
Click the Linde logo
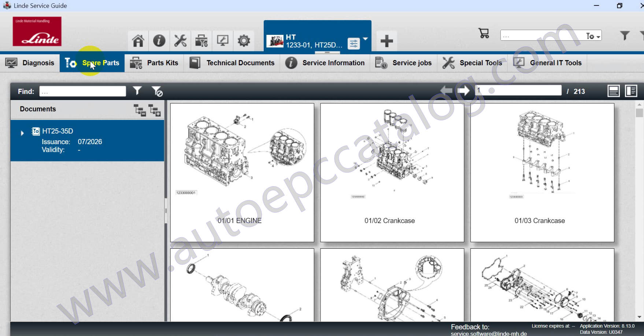tap(37, 31)
